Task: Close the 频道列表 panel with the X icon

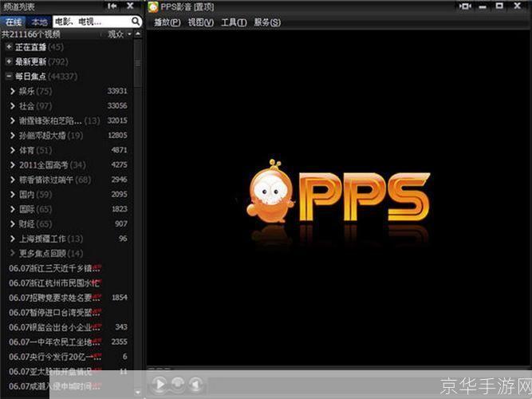Action: [130, 6]
